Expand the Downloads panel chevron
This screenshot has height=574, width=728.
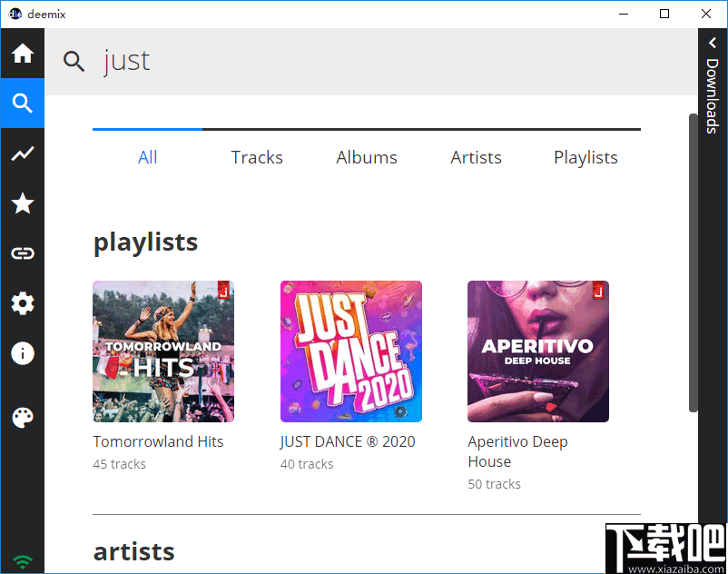click(713, 43)
